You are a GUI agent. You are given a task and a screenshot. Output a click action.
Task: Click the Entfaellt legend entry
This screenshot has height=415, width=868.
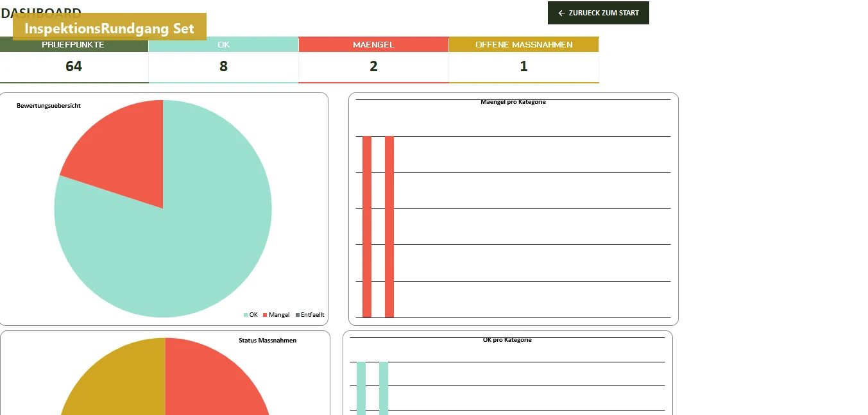(x=311, y=315)
